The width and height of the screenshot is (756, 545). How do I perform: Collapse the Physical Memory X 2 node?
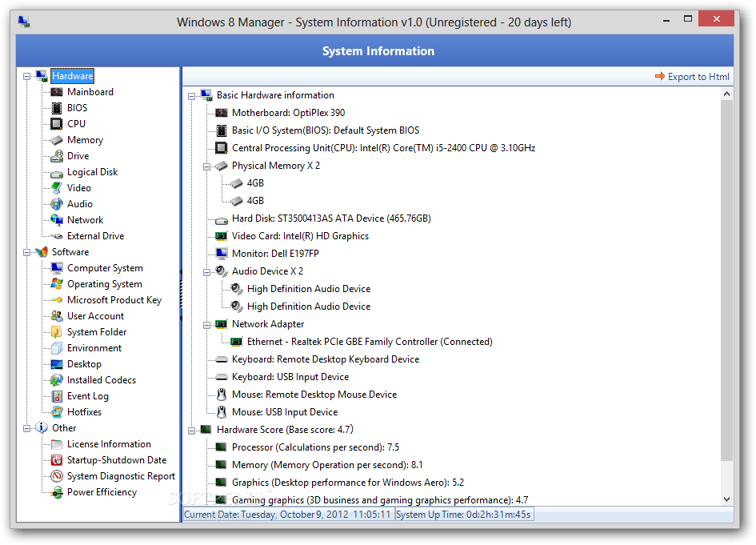(206, 166)
